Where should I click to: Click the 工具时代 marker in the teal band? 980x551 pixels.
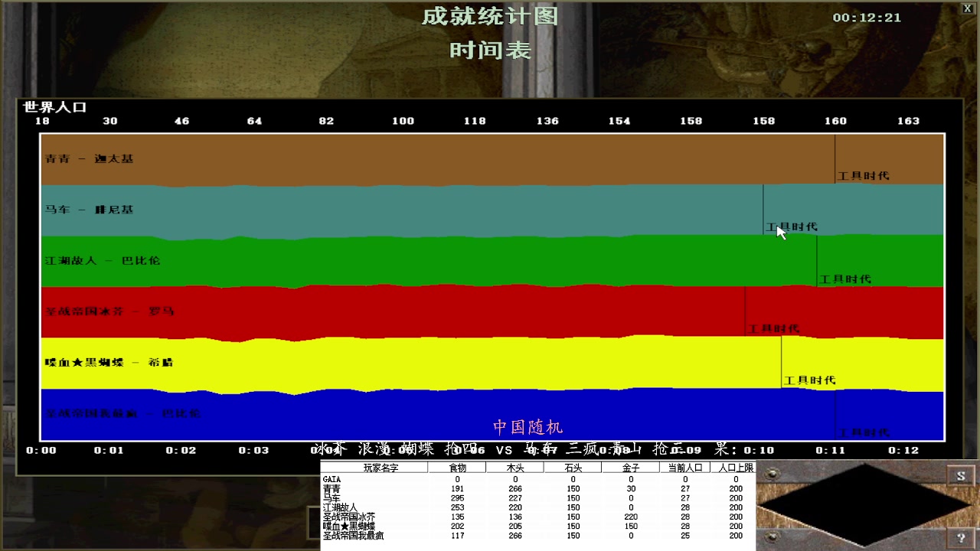point(792,227)
